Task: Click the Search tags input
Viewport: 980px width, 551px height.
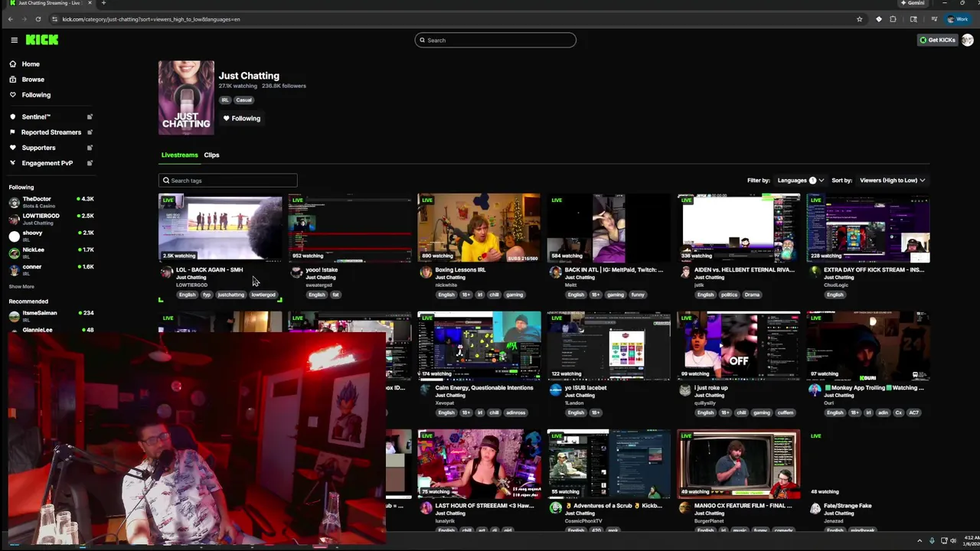Action: click(x=227, y=181)
